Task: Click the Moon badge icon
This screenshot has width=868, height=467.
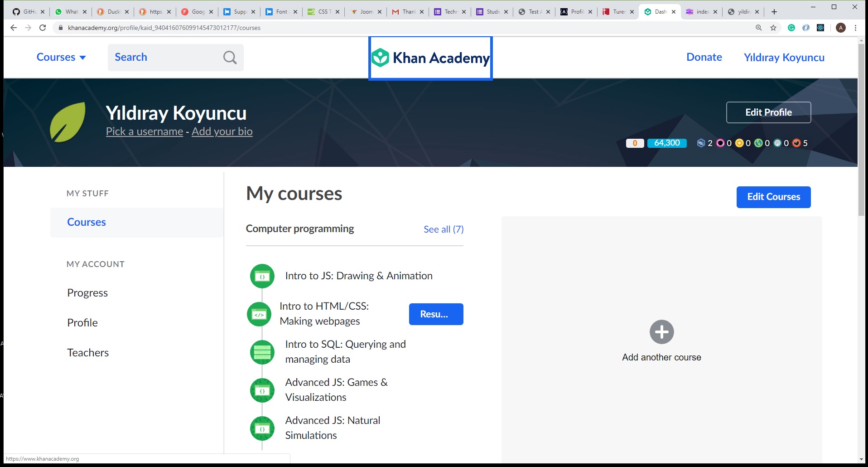Action: click(777, 143)
